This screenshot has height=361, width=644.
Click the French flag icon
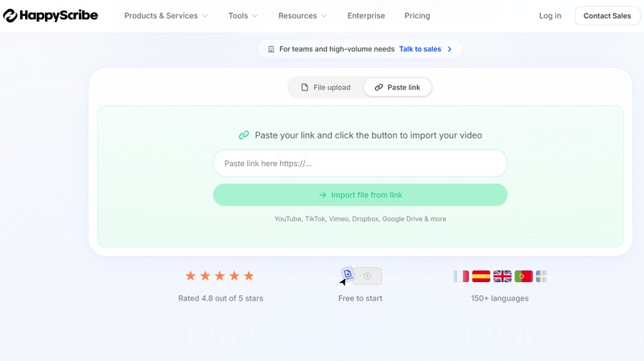click(460, 276)
